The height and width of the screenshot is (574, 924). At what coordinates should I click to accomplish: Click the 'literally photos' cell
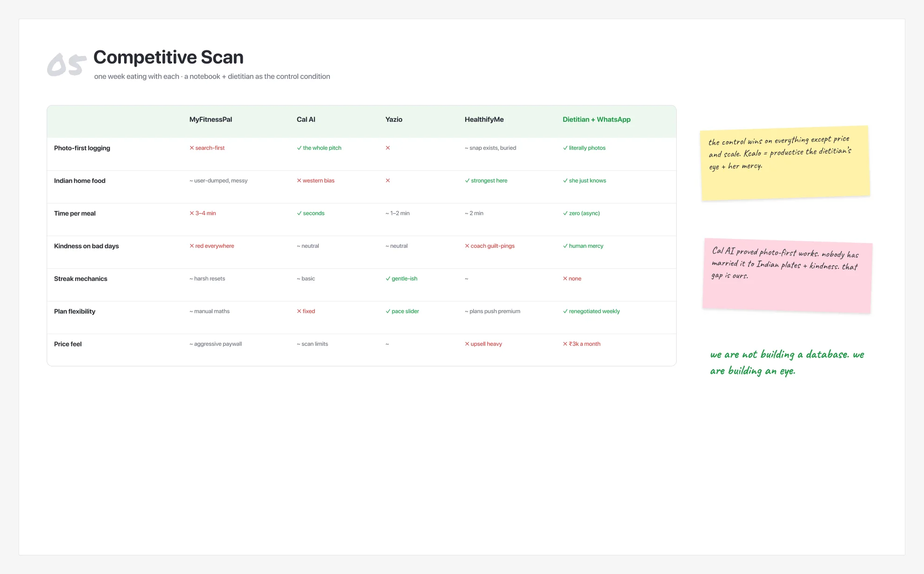pos(584,148)
